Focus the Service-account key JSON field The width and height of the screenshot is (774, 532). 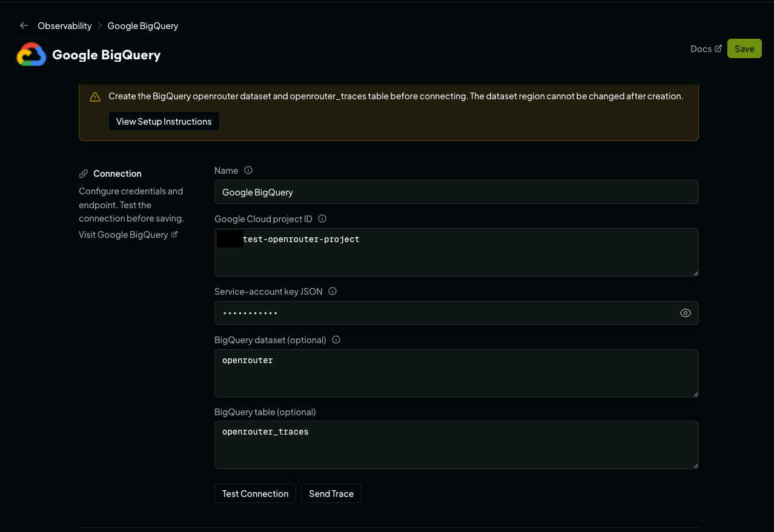457,313
